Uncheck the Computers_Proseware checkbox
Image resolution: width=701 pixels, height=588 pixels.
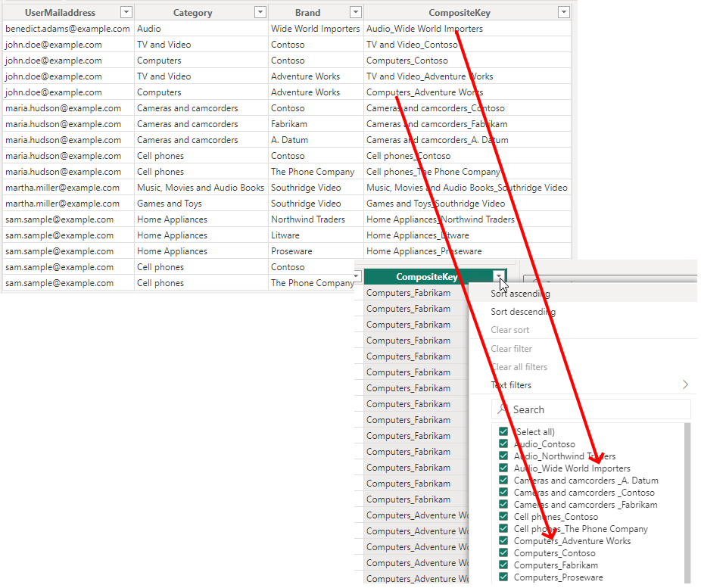click(x=503, y=577)
